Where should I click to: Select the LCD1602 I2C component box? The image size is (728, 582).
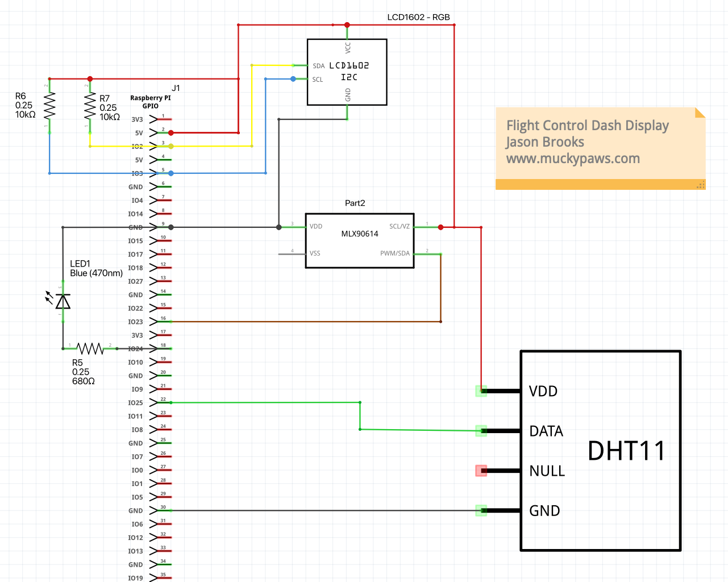point(347,72)
